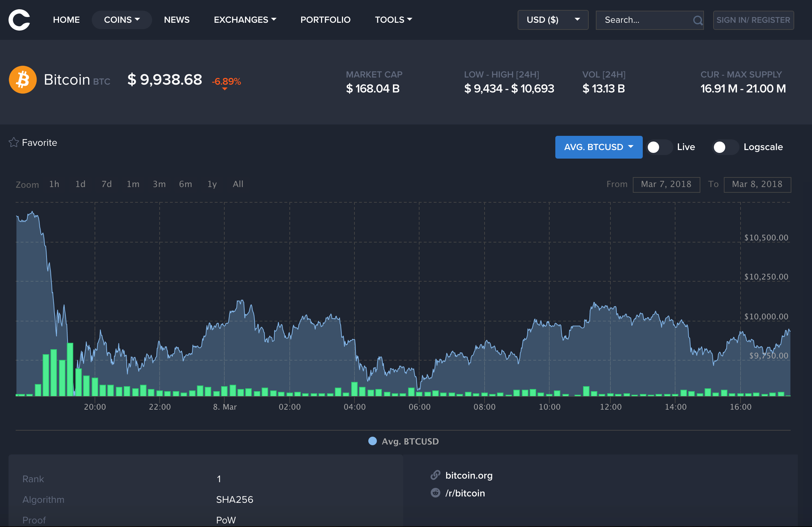Click the red down-arrow under -6.89%
812x527 pixels.
point(225,89)
